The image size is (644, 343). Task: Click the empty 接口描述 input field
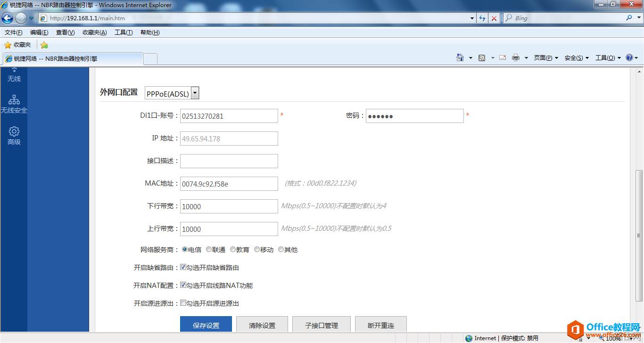pos(229,161)
